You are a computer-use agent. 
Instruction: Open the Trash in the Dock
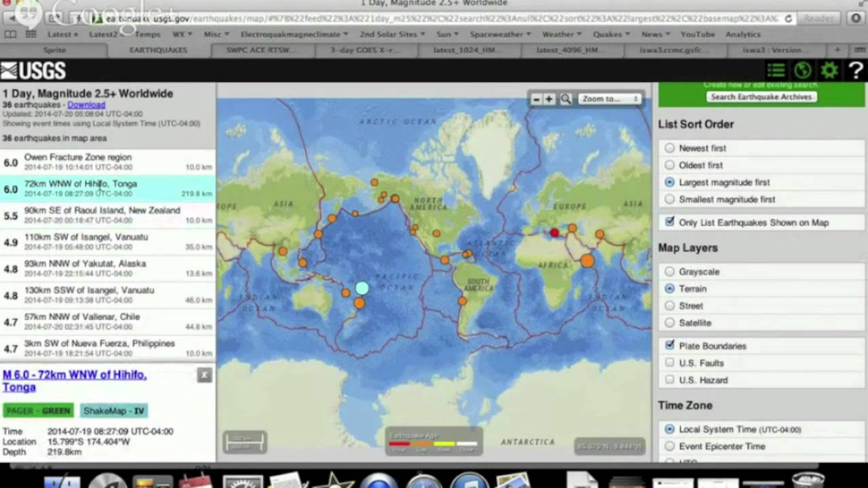808,480
